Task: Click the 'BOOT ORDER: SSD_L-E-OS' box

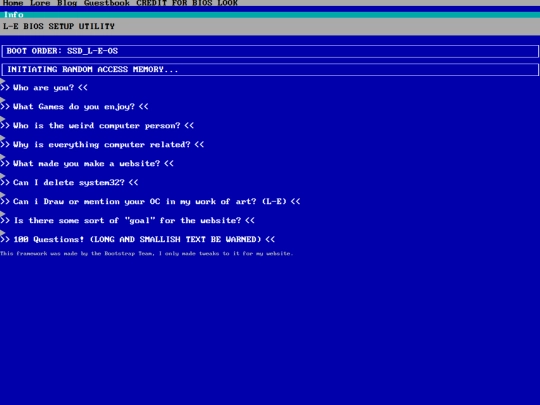Action: pos(270,51)
